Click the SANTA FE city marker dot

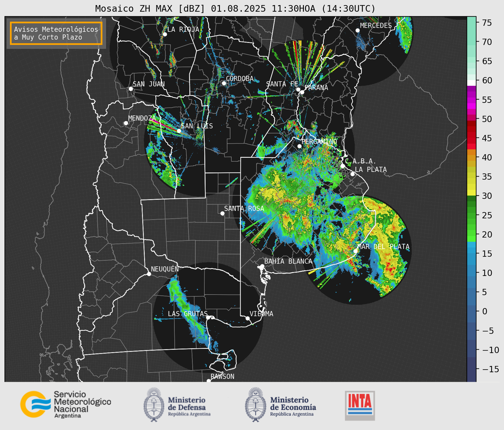[x=298, y=89]
